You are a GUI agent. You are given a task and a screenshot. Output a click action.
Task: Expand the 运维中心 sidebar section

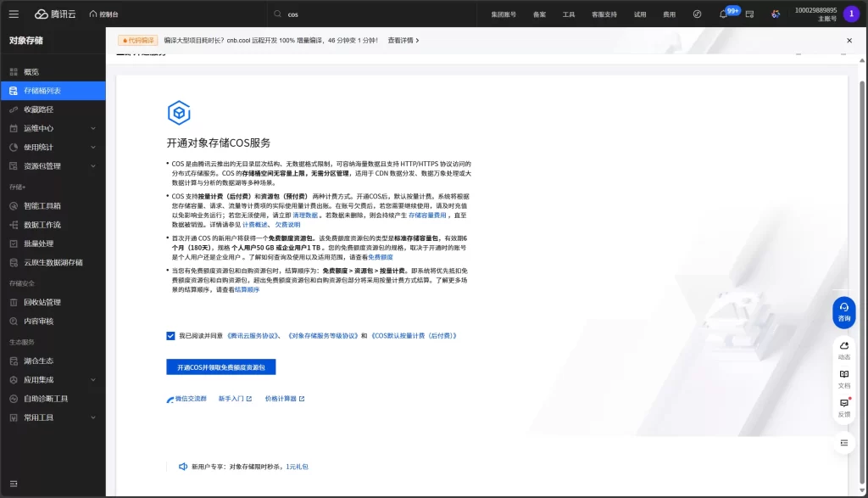tap(38, 127)
